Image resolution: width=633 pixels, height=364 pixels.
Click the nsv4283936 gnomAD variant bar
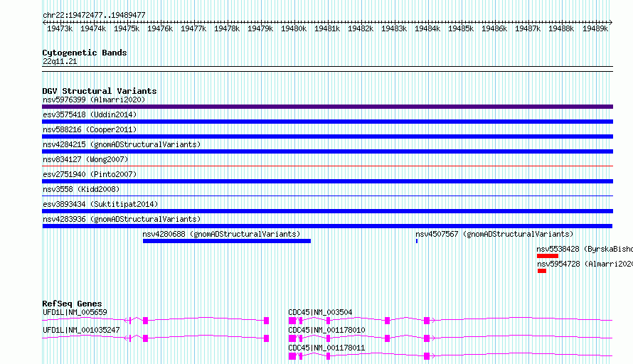coord(327,226)
